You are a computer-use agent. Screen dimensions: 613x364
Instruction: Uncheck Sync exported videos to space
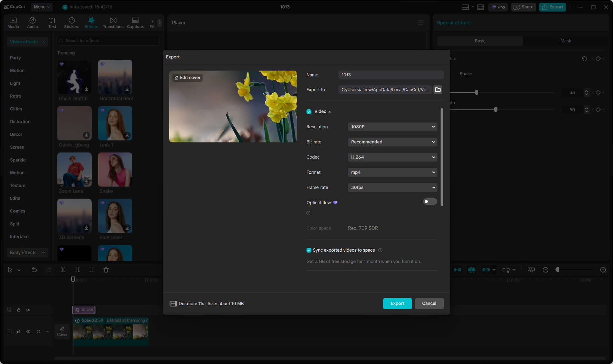tap(309, 250)
